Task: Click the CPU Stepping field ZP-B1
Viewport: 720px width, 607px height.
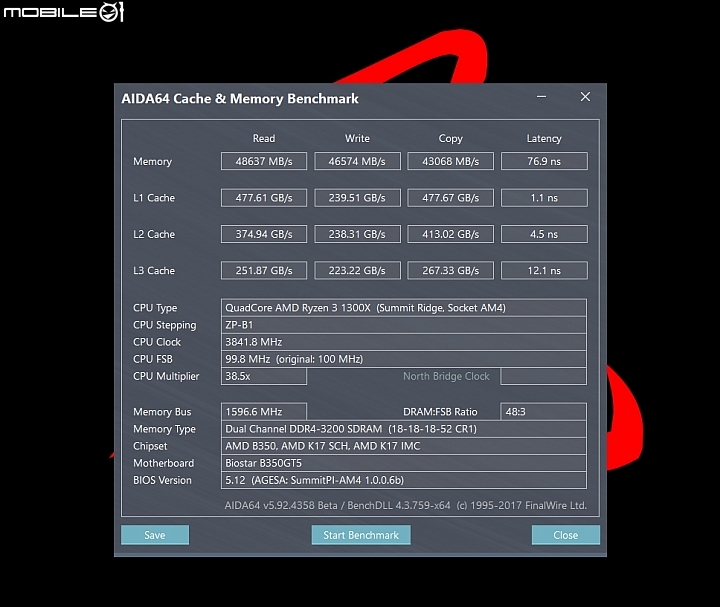Action: click(404, 325)
